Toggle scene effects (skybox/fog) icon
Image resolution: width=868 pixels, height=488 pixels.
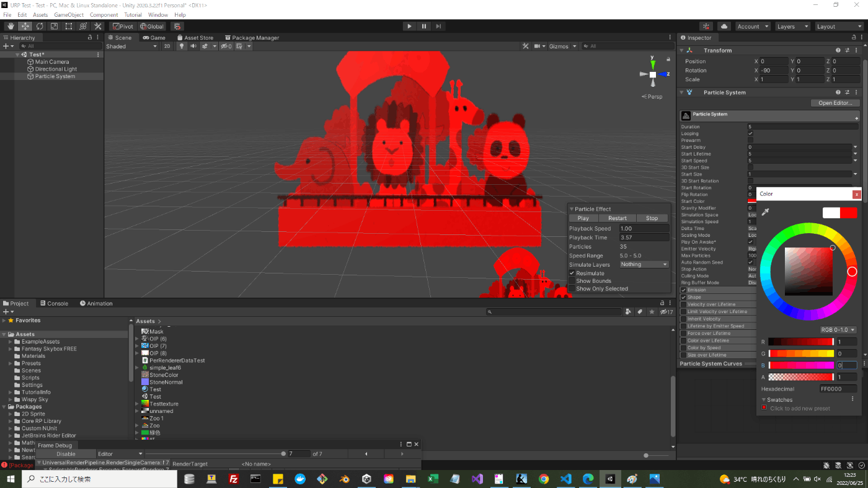205,46
